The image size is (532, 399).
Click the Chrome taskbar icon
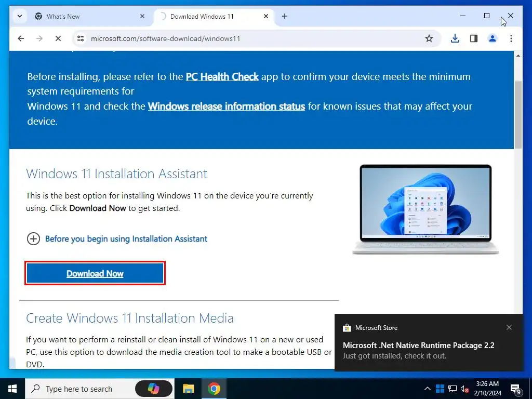214,389
